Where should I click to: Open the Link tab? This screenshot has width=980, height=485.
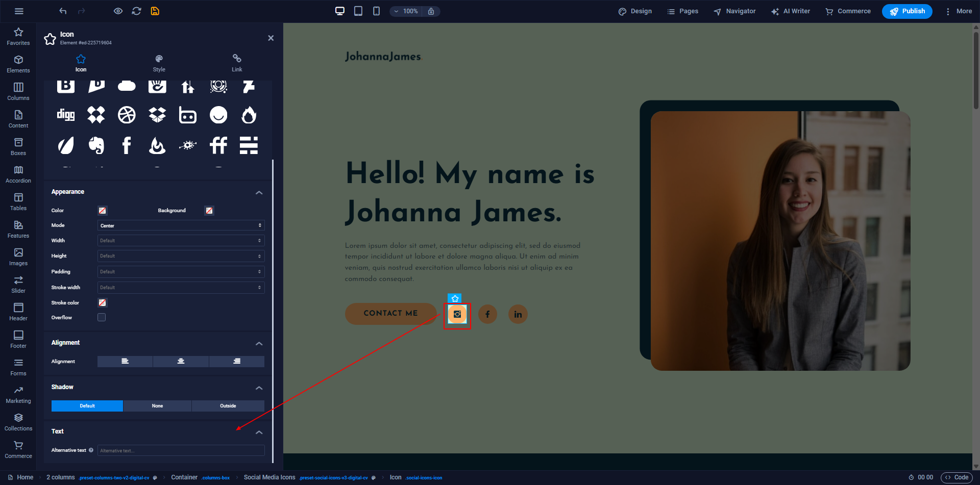point(237,63)
